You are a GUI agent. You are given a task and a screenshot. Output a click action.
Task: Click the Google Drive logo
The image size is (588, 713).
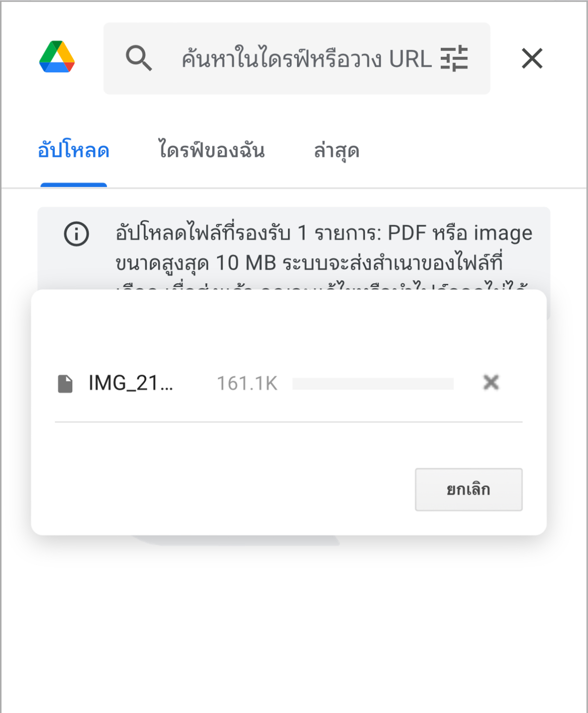point(57,57)
